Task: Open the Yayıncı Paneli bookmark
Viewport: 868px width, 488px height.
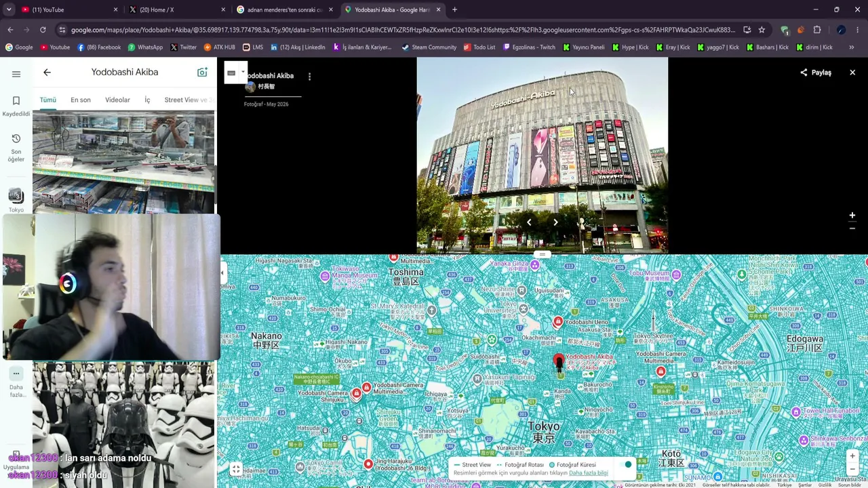Action: pyautogui.click(x=583, y=47)
